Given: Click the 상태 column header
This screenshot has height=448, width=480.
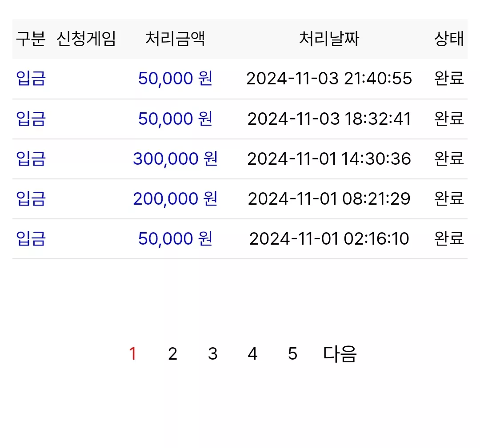Looking at the screenshot, I should [449, 39].
